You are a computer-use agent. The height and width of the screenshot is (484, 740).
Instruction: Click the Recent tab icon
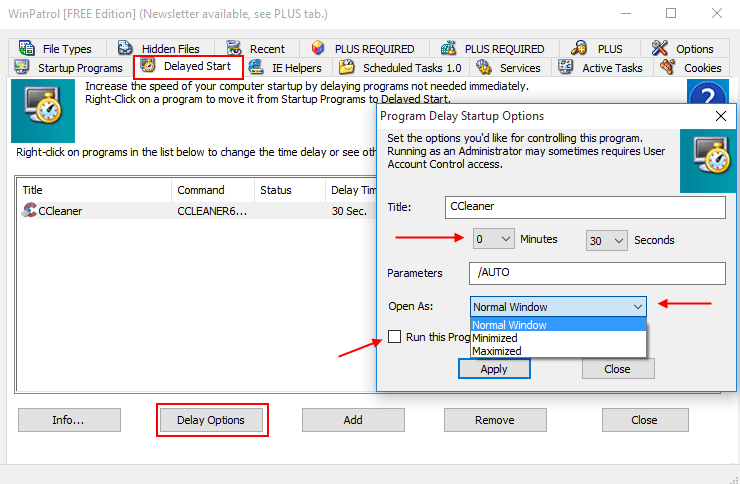point(234,48)
